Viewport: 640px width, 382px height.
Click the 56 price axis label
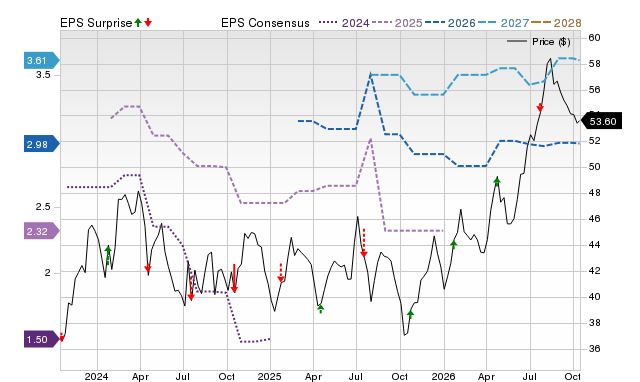594,90
